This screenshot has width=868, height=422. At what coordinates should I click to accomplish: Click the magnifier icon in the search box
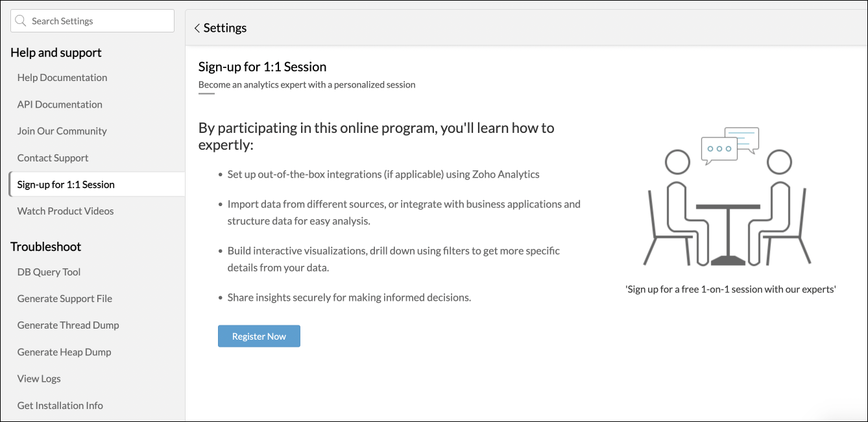21,21
